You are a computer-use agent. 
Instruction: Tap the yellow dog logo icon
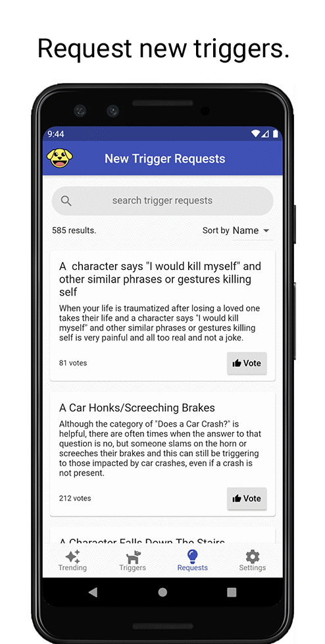(59, 158)
